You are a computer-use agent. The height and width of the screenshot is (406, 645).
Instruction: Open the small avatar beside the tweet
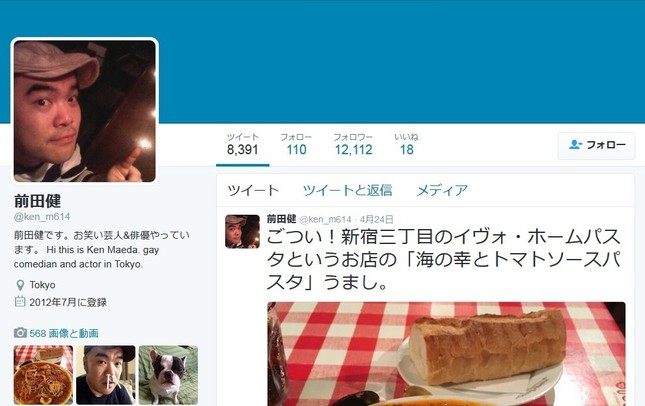(x=242, y=232)
